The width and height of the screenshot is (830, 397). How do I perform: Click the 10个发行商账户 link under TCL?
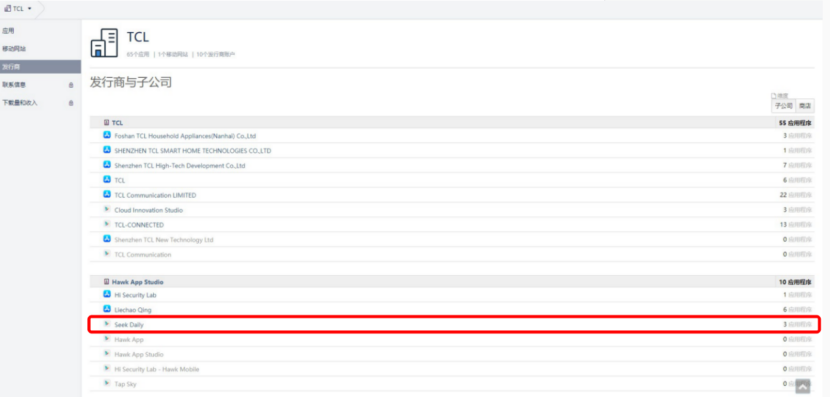[215, 54]
